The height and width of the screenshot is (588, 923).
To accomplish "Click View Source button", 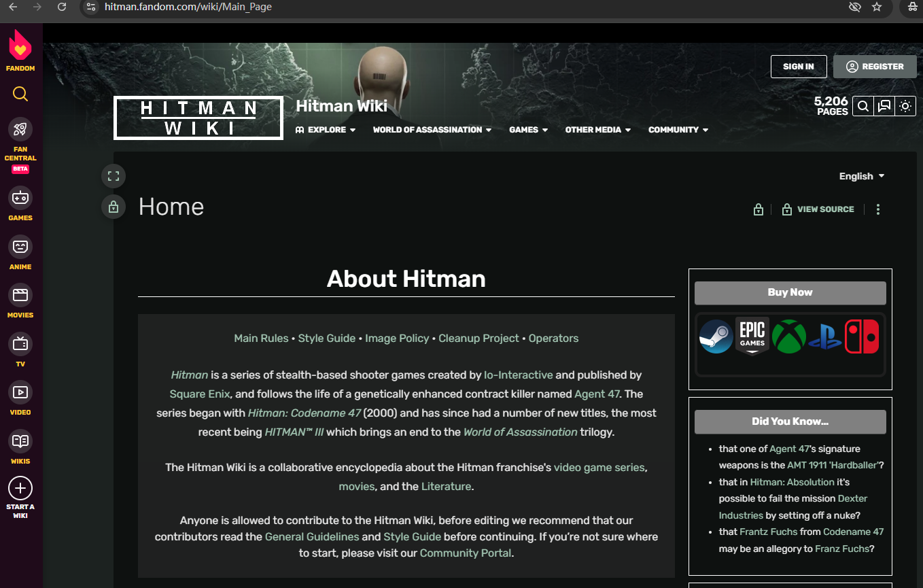I will coord(818,209).
